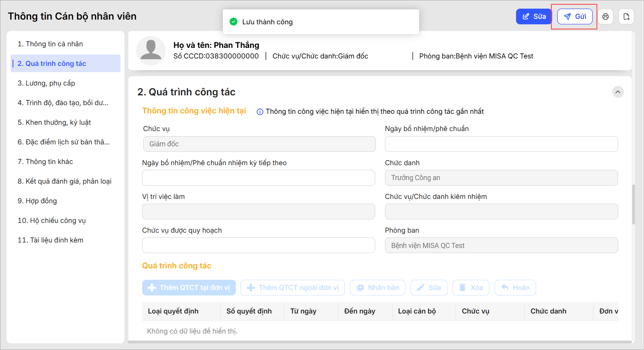Click Thêm QTCT tại đơn vị button
The height and width of the screenshot is (350, 644).
tap(189, 288)
